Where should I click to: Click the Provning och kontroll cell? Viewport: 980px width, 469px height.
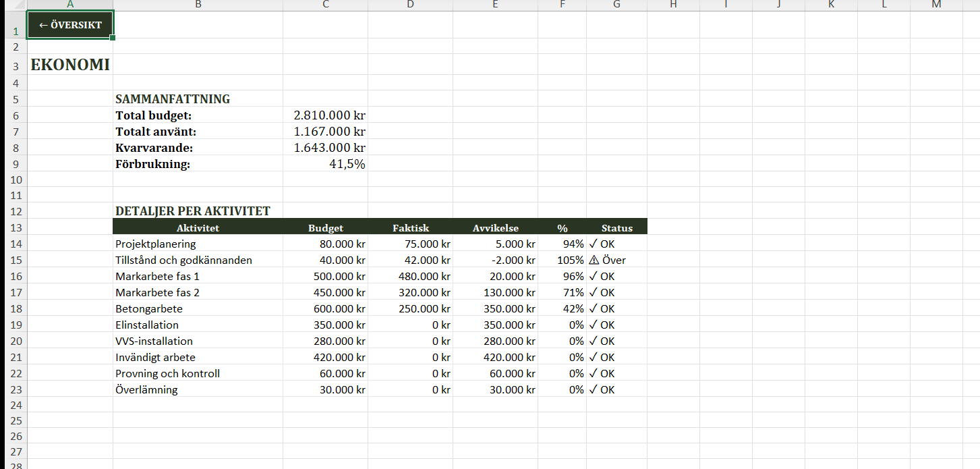pyautogui.click(x=198, y=373)
